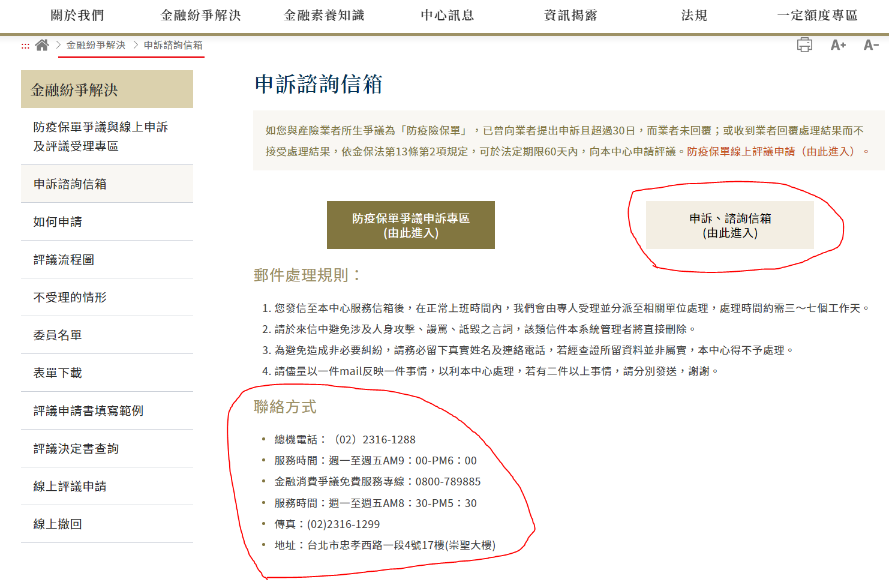Click the 申訴、諮詢信箱 button
This screenshot has width=889, height=588.
[x=729, y=225]
